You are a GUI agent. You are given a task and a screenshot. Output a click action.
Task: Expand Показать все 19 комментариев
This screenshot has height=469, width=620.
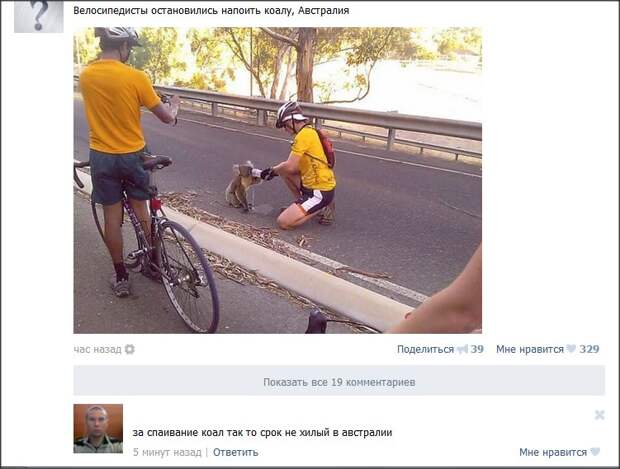[x=339, y=380]
